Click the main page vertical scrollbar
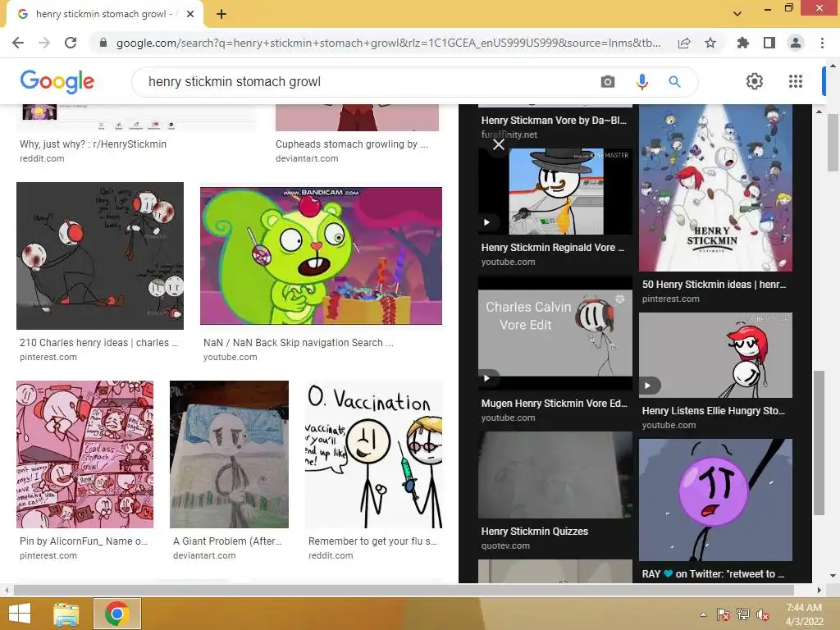 (x=833, y=143)
